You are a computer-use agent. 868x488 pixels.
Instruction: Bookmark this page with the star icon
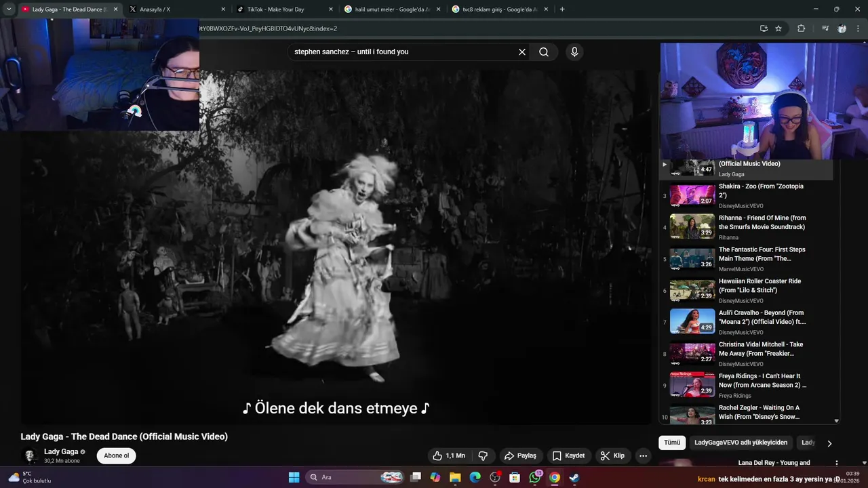778,28
